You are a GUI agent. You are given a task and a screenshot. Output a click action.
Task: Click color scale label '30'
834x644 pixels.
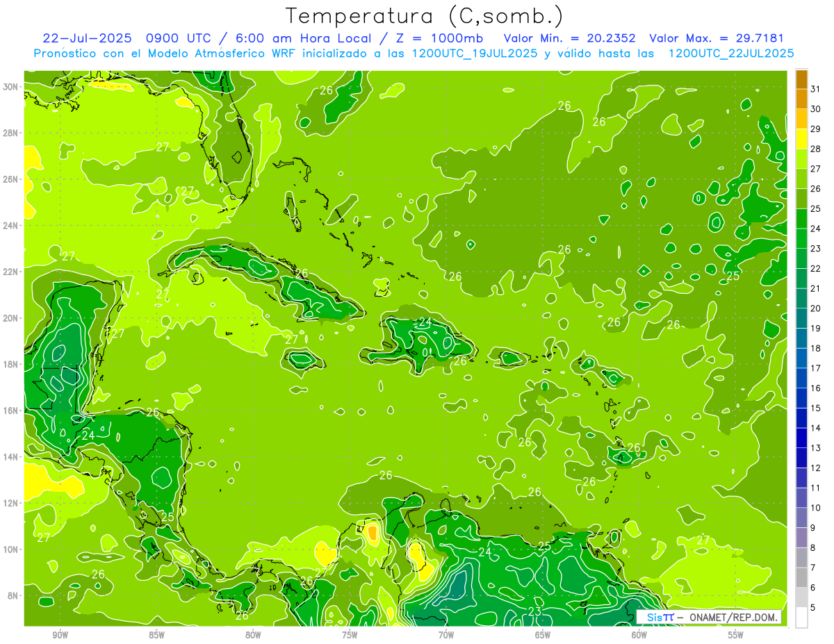point(816,109)
